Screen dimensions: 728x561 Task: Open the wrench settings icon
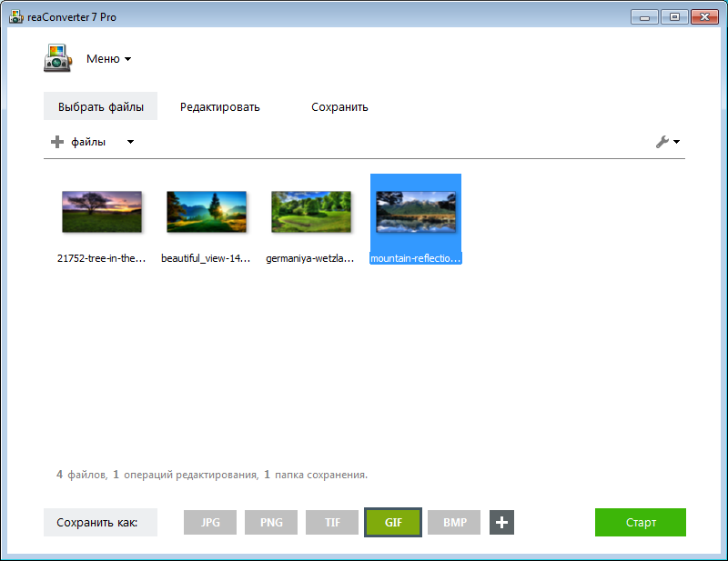coord(663,142)
